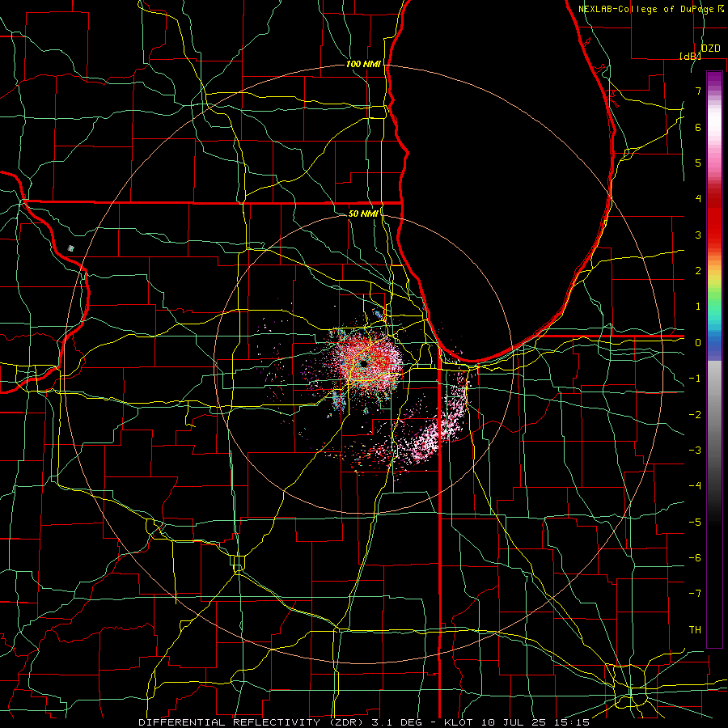Screen dimensions: 728x728
Task: Click the small isolated echo near the far west river
Action: [70, 248]
